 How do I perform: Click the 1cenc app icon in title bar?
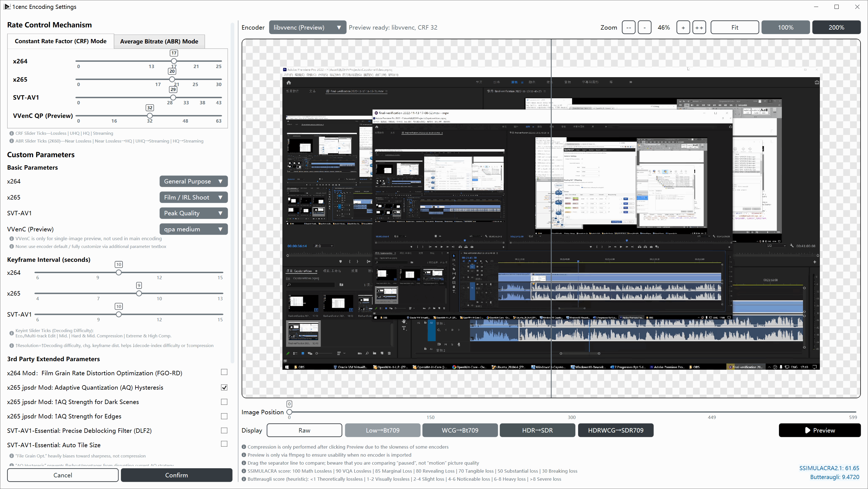pyautogui.click(x=7, y=7)
